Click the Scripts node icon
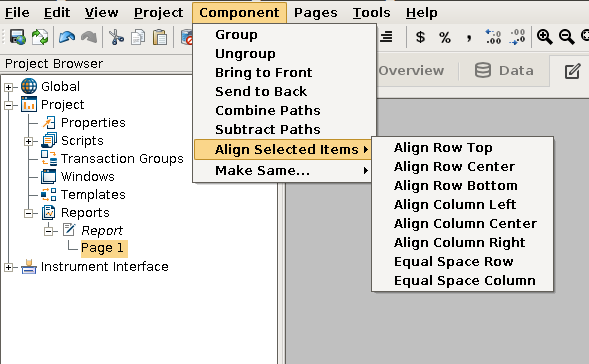This screenshot has height=364, width=589. (49, 140)
